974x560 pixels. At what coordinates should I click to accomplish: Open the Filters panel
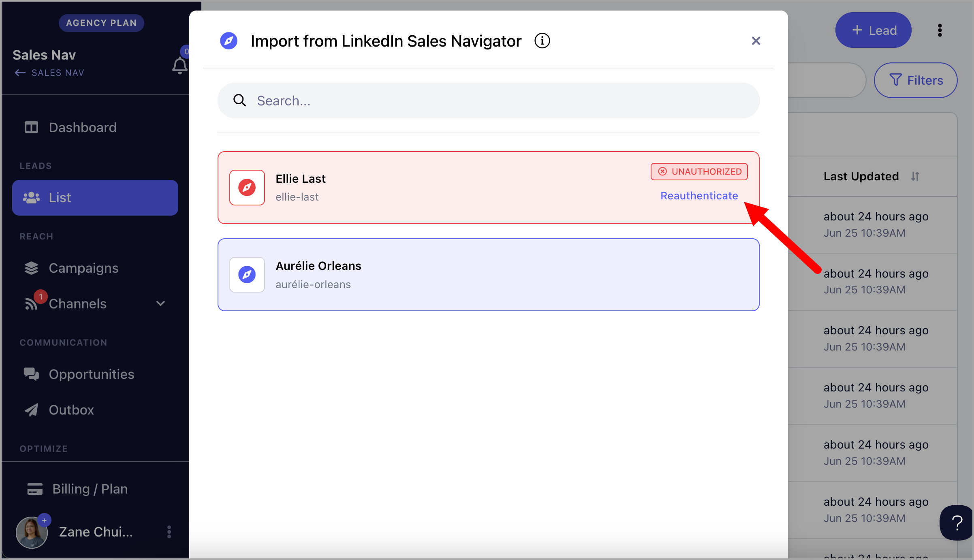[916, 80]
